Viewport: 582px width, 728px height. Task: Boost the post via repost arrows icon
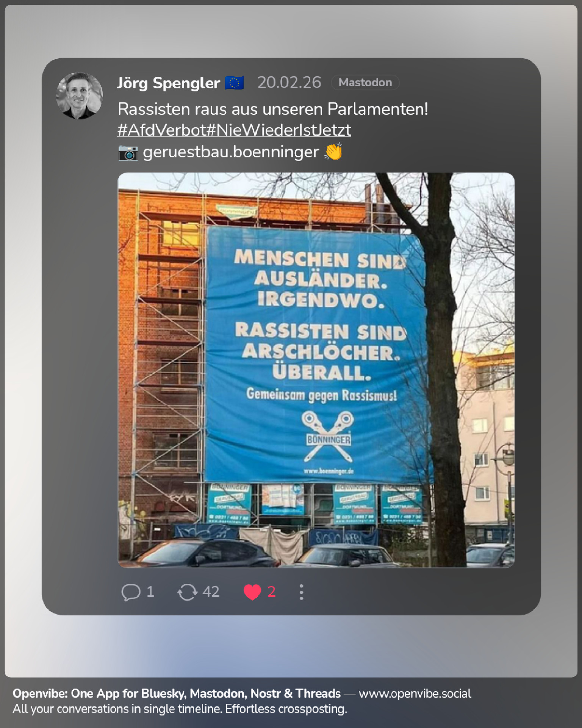[x=187, y=592]
